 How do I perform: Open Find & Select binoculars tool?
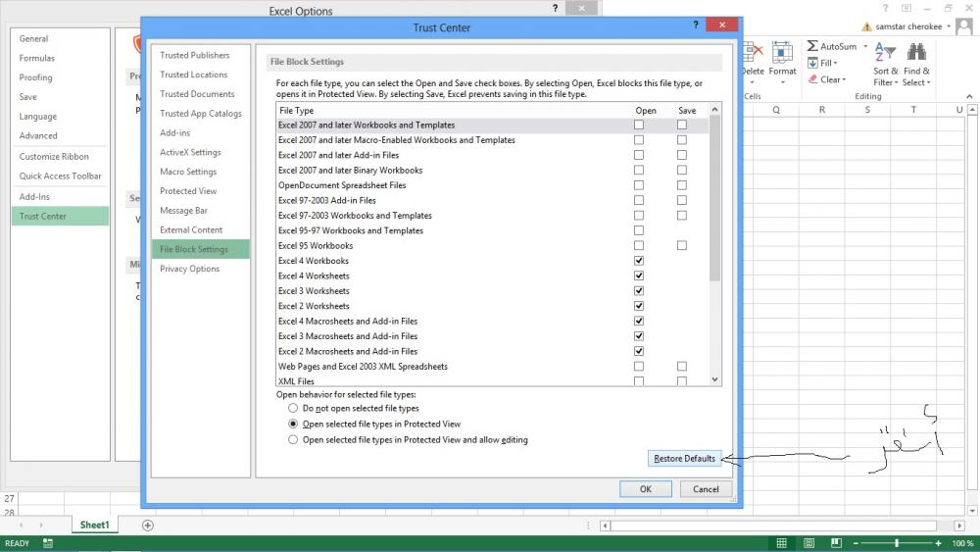point(916,65)
